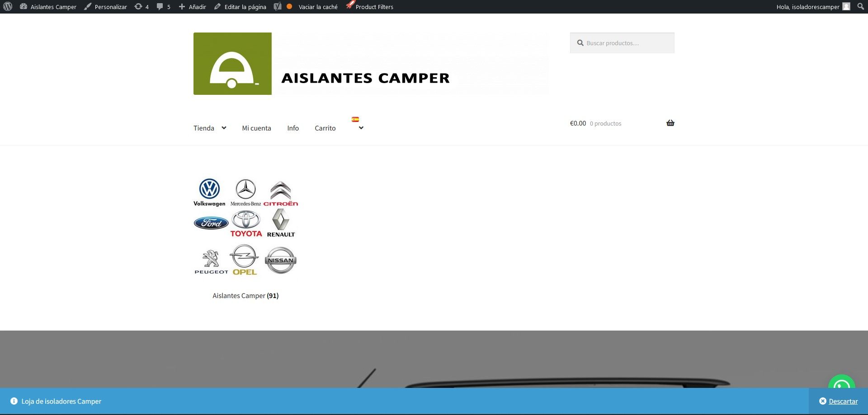Click the info icon in store notice
This screenshot has width=868, height=415.
(14, 401)
